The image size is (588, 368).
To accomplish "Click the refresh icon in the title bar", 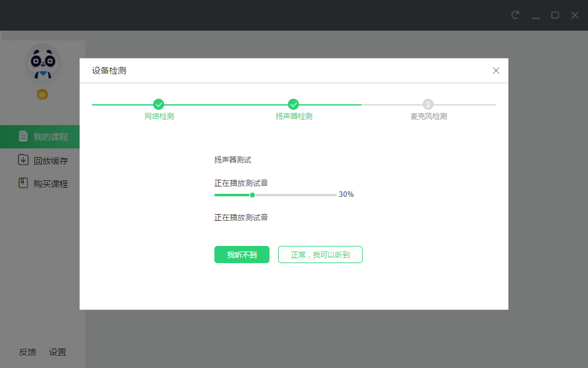I will (516, 15).
